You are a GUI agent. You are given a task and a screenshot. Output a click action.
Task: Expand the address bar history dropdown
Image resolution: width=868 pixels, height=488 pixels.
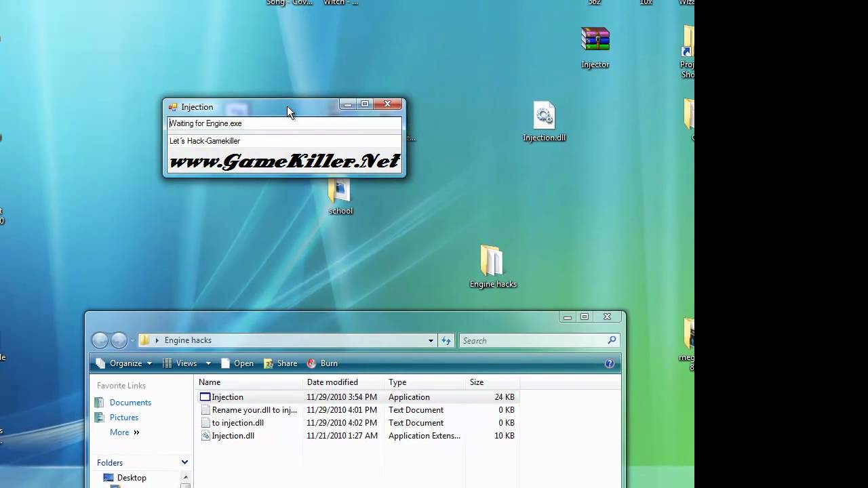pos(431,340)
